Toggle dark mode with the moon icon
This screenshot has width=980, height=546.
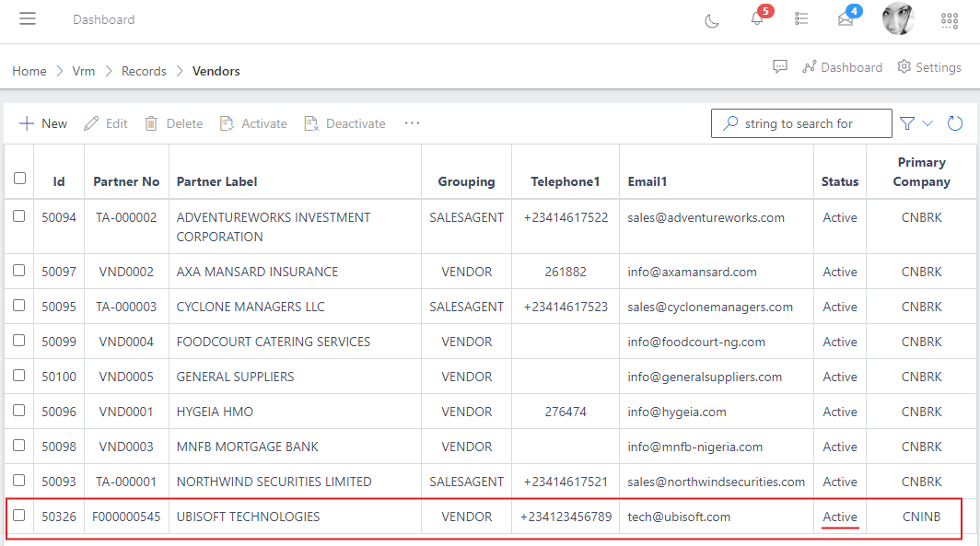[x=711, y=20]
